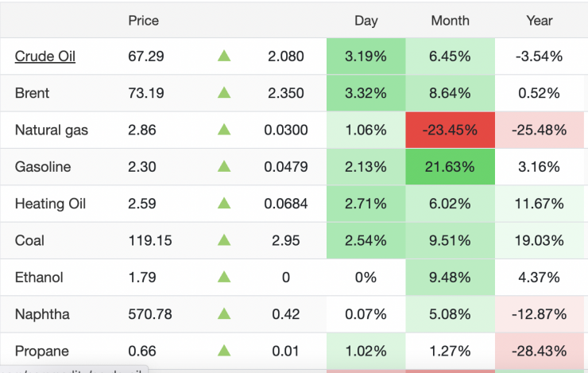Click the Coal price value 119.15
The height and width of the screenshot is (373, 588).
[x=149, y=240]
